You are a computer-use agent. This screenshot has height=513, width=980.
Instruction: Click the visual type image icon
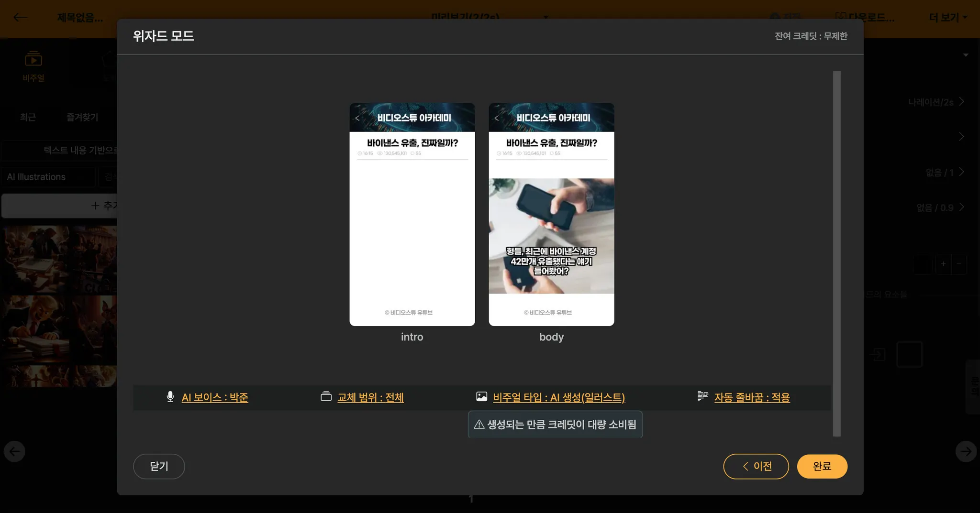click(x=481, y=397)
